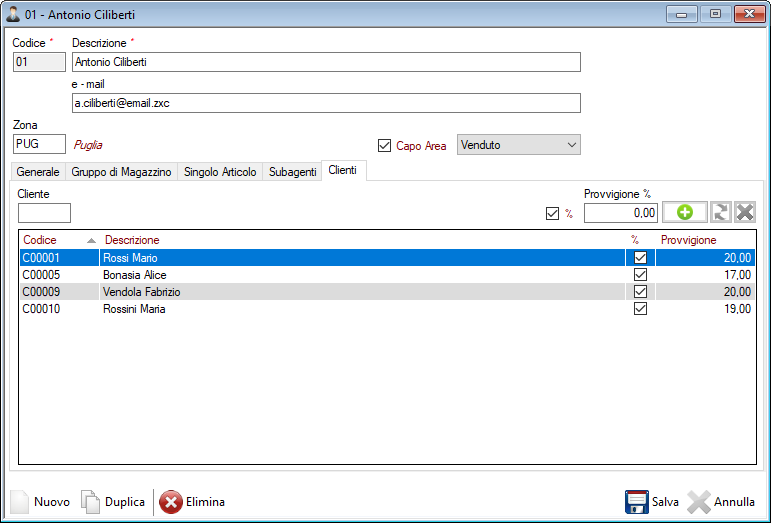Open the Venduto dropdown
The width and height of the screenshot is (772, 525).
(518, 146)
